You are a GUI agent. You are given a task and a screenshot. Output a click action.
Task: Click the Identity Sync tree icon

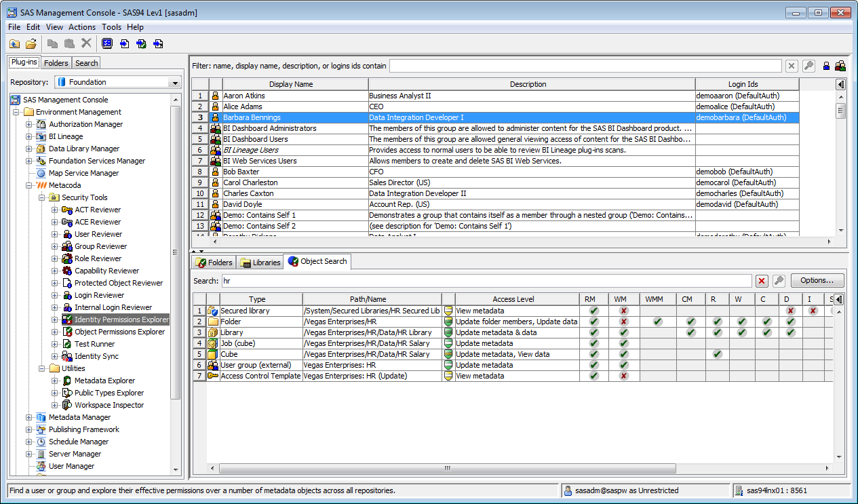(67, 356)
